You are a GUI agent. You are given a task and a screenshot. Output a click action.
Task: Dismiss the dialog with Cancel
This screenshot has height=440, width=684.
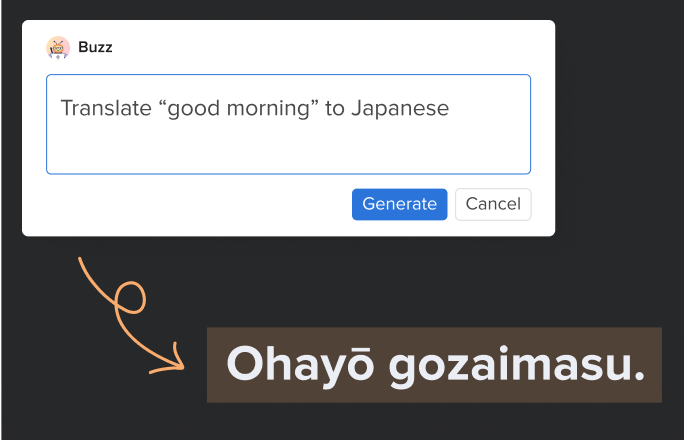tap(493, 204)
